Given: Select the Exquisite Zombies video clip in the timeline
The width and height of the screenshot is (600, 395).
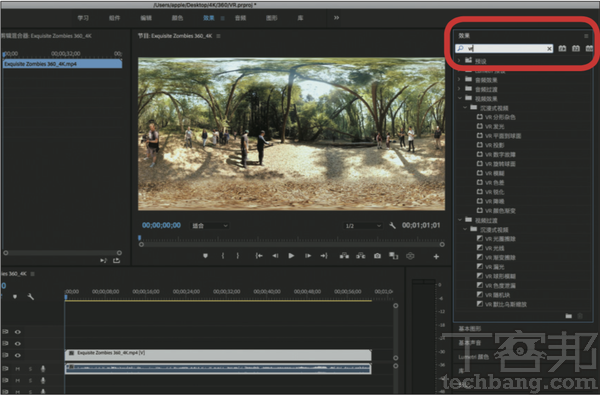Looking at the screenshot, I should [218, 354].
